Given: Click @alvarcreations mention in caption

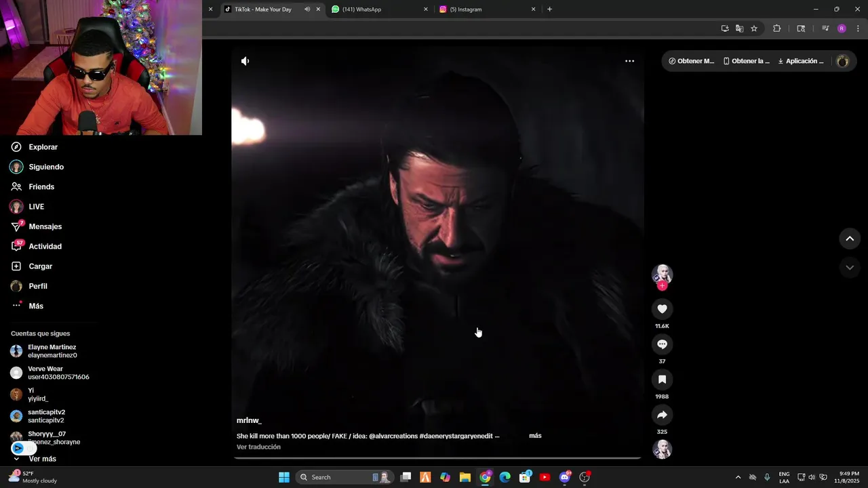Looking at the screenshot, I should 393,436.
